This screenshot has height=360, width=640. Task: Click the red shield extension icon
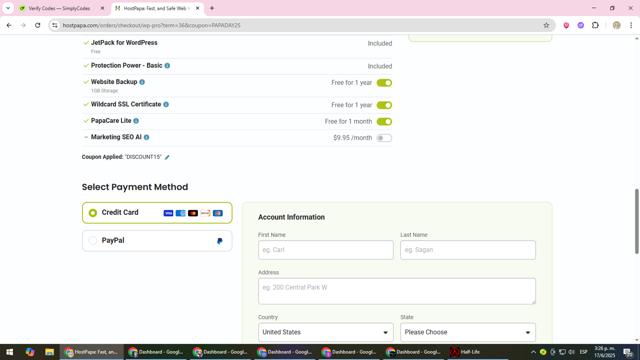coord(566,25)
